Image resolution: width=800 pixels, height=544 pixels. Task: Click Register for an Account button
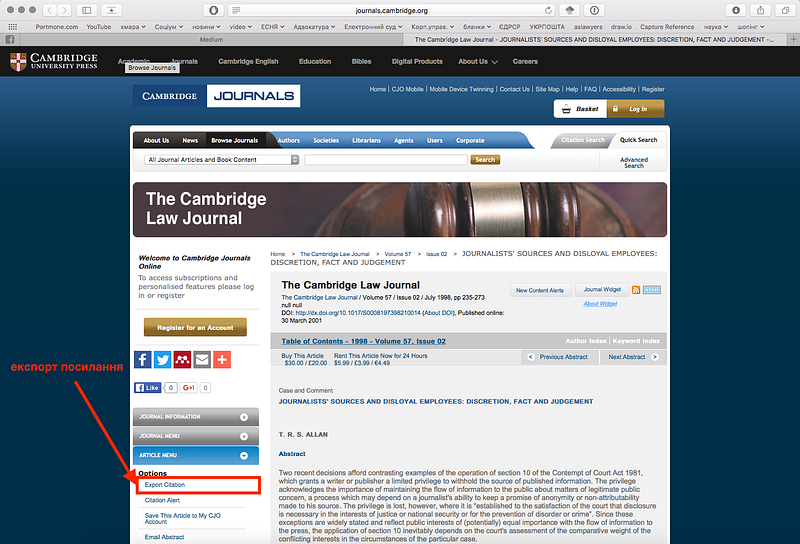(195, 328)
